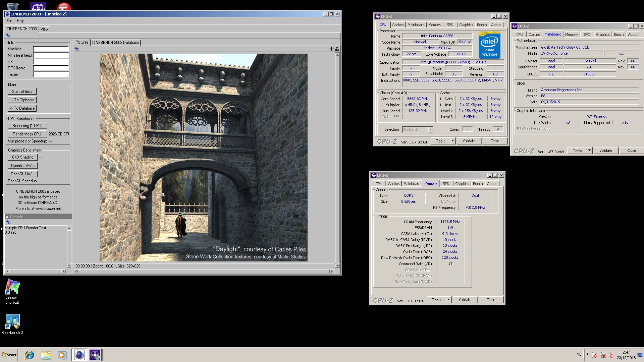Switch to the View tab in Cinebench
Viewport: 644px width, 362px height.
coord(45,29)
